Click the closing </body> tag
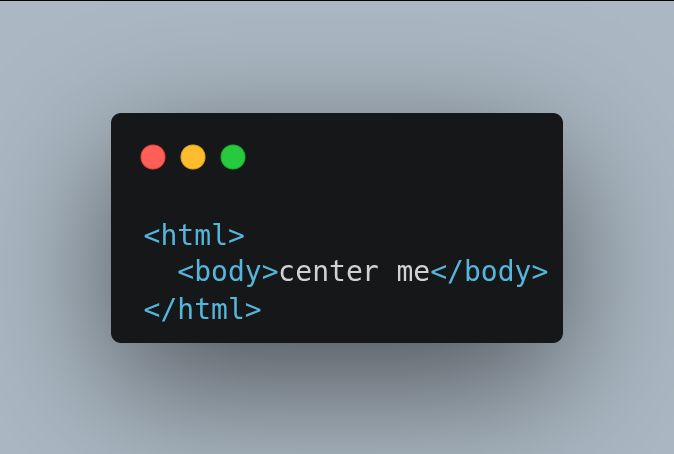The image size is (674, 454). (490, 272)
